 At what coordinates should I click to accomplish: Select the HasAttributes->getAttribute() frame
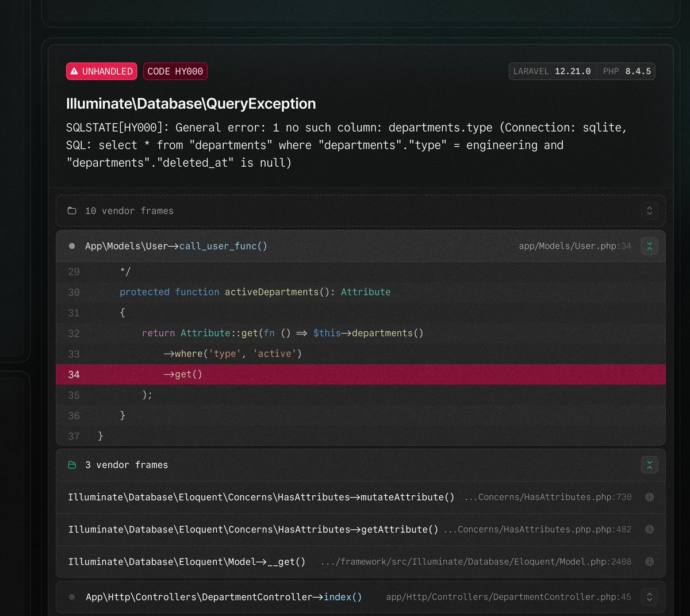pyautogui.click(x=361, y=529)
